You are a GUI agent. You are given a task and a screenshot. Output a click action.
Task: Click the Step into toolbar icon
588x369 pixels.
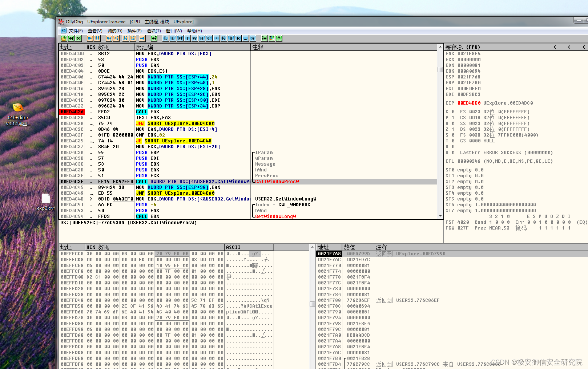[109, 38]
